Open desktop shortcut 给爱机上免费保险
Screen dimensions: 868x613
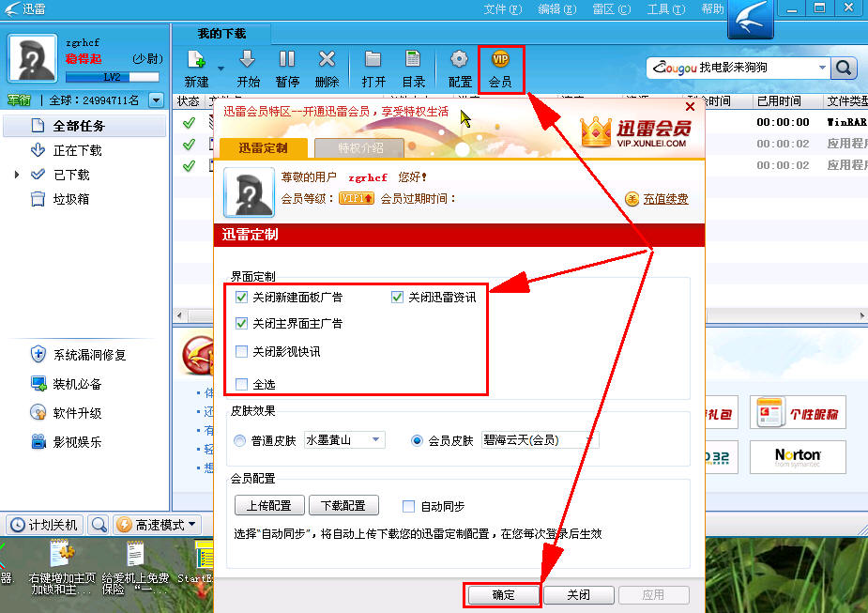tap(135, 567)
